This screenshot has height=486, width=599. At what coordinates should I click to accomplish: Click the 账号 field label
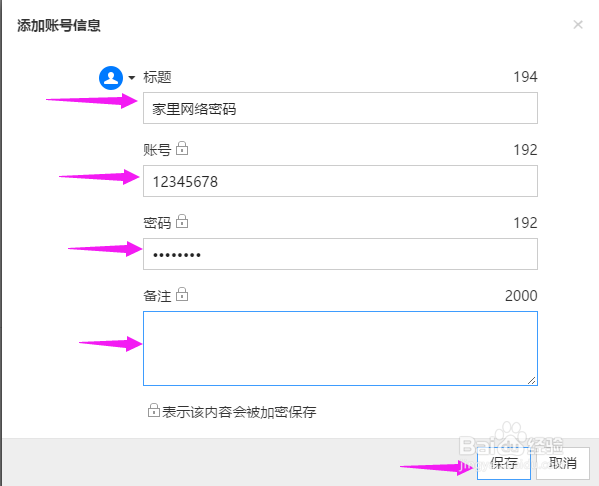pos(157,150)
